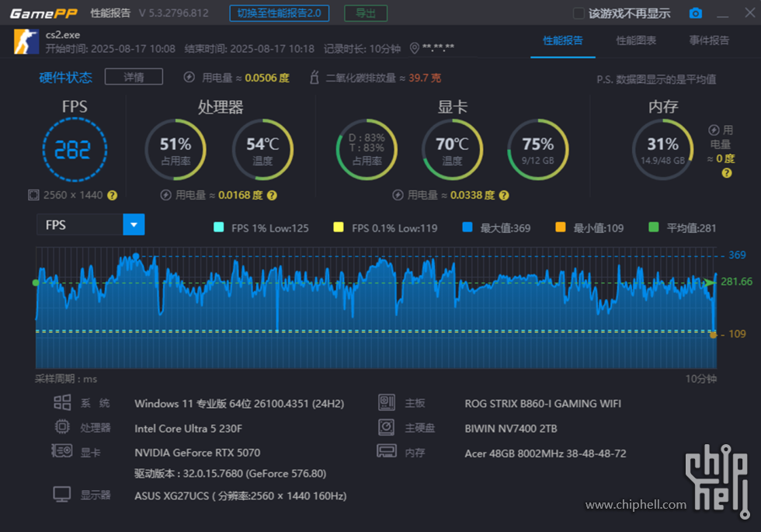Click the 处理器 CPU chip icon
Viewport: 761px width, 532px height.
pyautogui.click(x=62, y=426)
